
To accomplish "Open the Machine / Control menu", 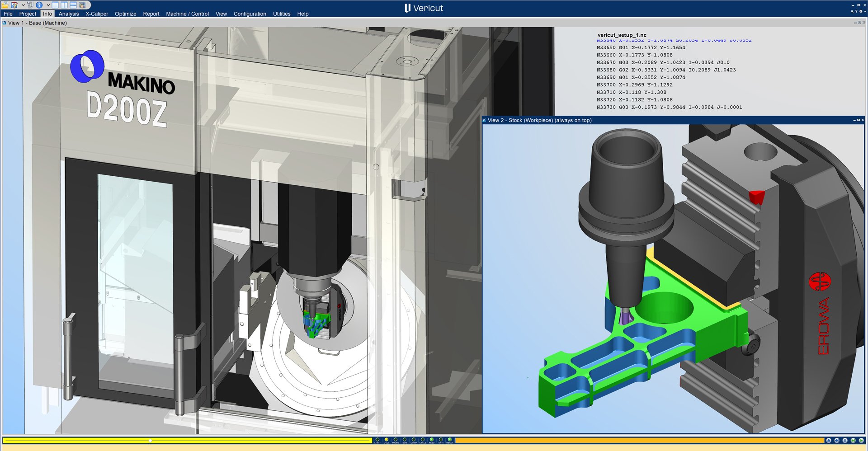I will (x=188, y=14).
